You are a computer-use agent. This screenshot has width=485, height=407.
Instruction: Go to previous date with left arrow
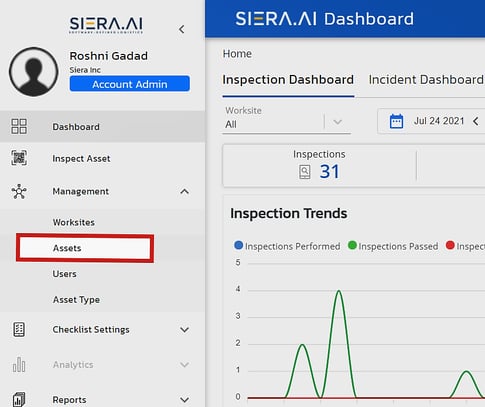click(476, 121)
